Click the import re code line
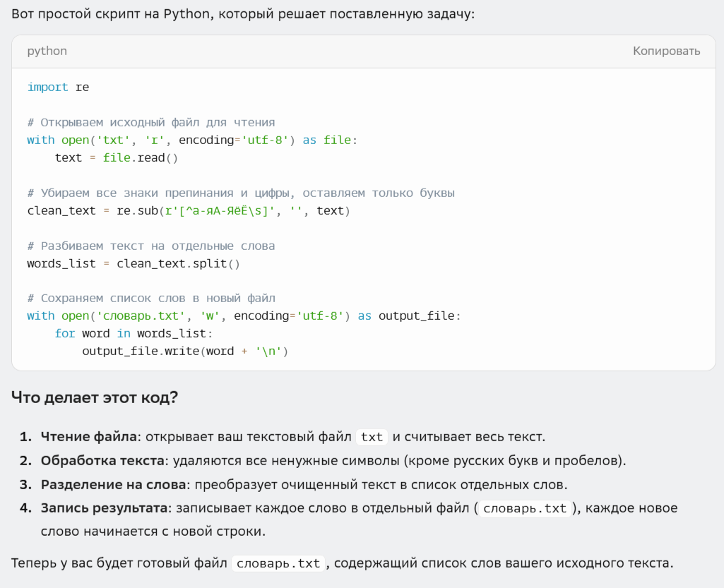This screenshot has height=588, width=724. pos(58,87)
